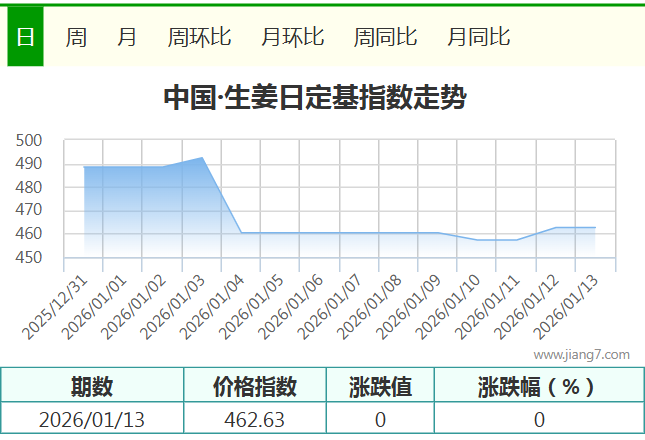Click the 期数 column header
Viewport: 645px width, 440px height.
(92, 386)
